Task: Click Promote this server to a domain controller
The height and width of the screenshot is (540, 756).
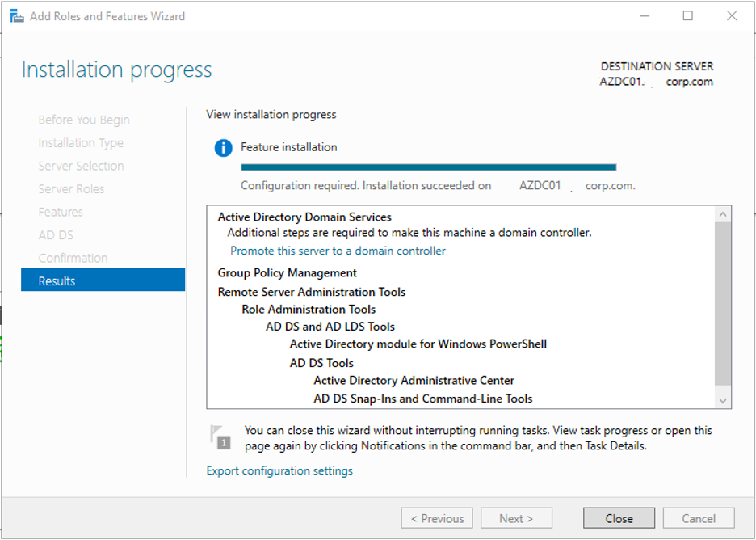Action: 338,251
